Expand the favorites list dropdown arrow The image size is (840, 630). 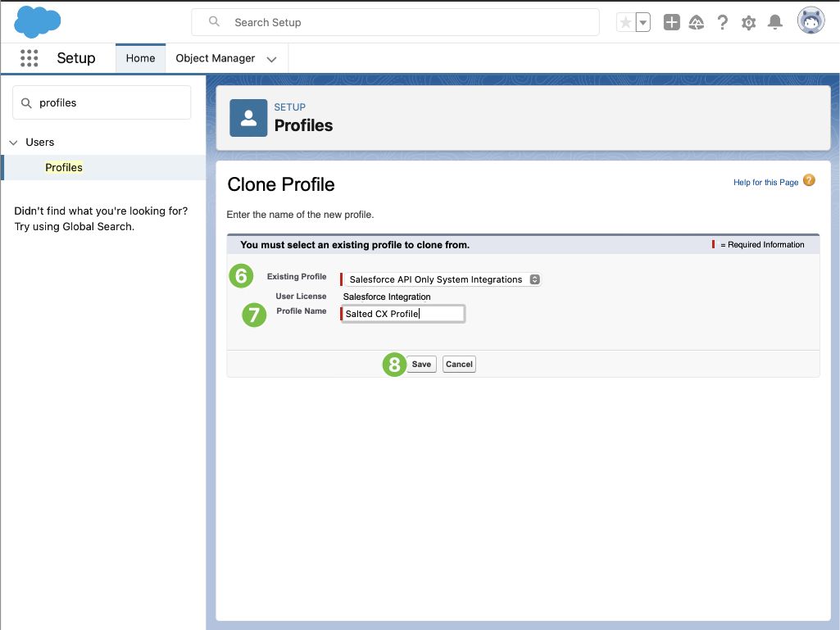click(643, 23)
